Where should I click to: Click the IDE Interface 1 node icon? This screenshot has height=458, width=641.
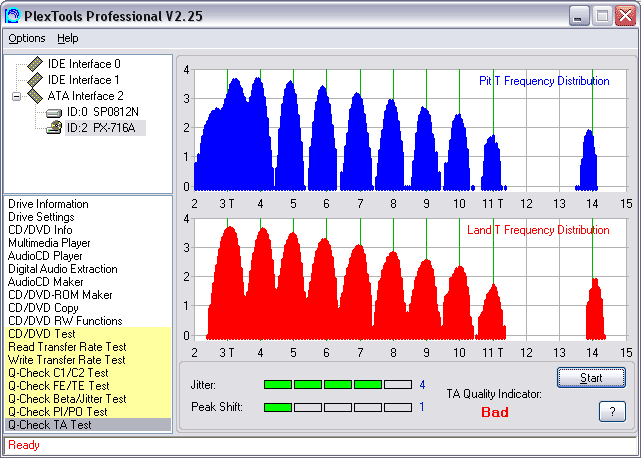coord(35,80)
